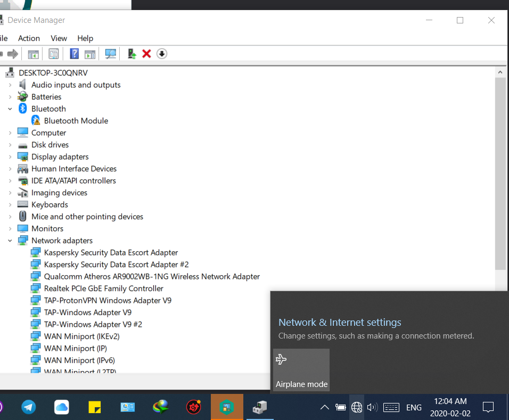Expand Audio inputs and outputs

(10, 85)
